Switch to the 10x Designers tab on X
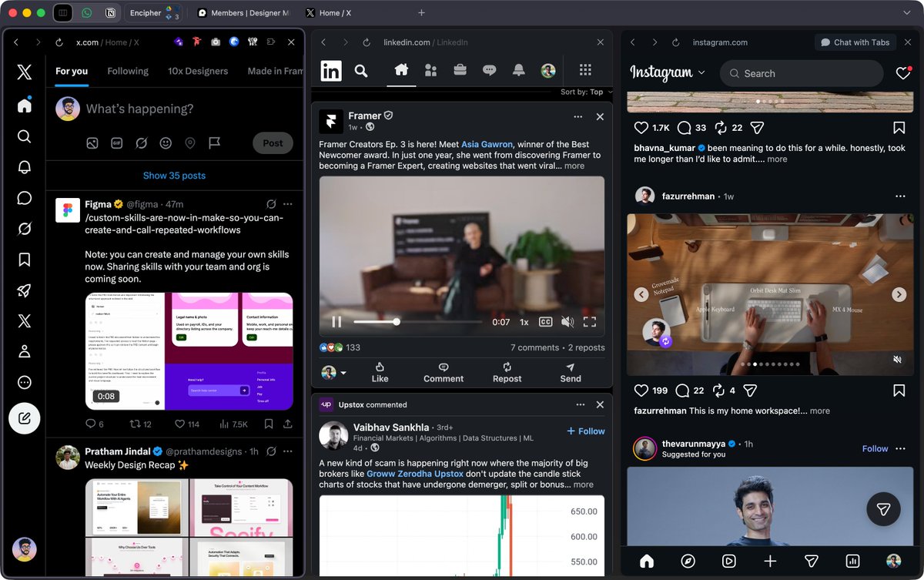This screenshot has height=580, width=924. point(198,71)
